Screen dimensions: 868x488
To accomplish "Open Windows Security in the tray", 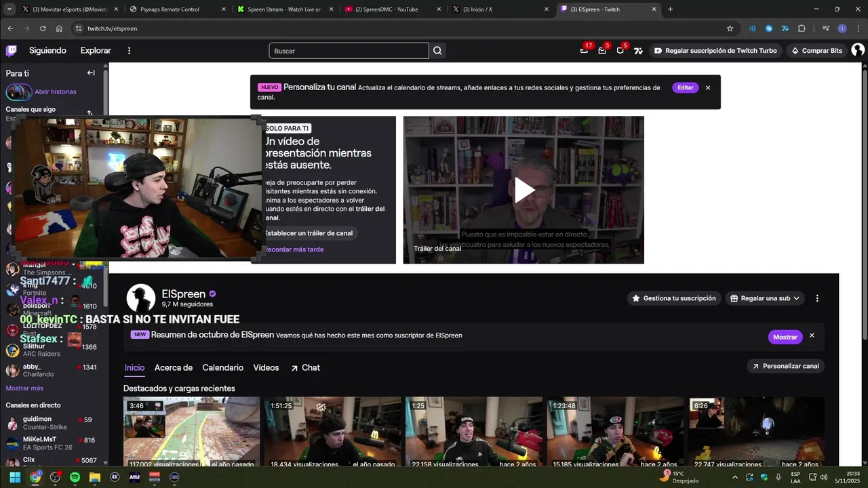I will pos(764,477).
